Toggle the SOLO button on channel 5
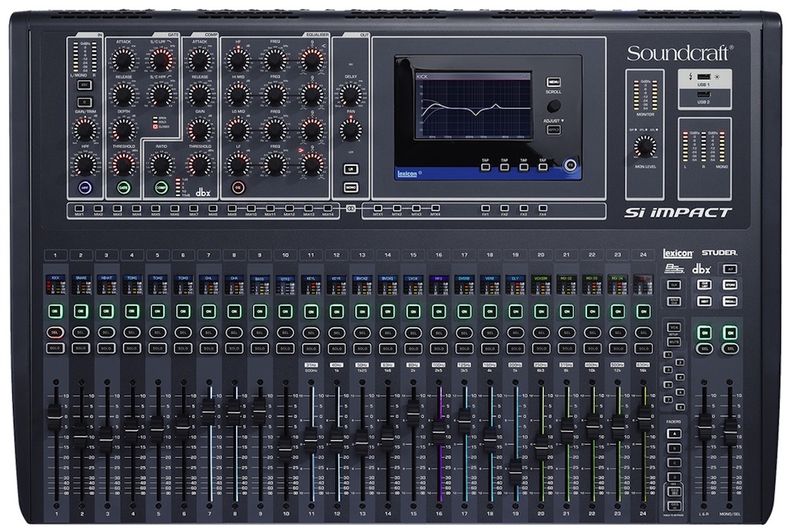Image resolution: width=787 pixels, height=532 pixels. (x=158, y=347)
